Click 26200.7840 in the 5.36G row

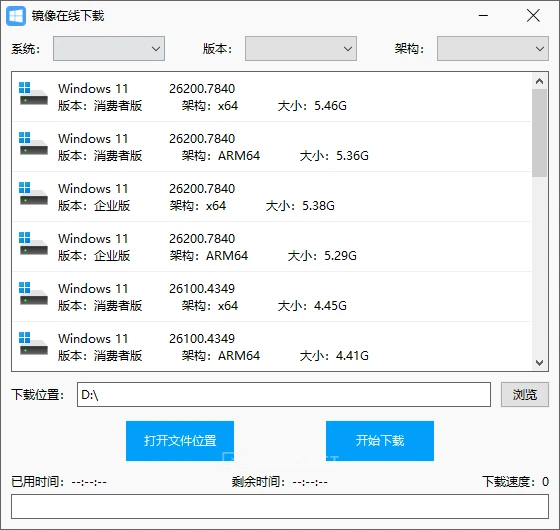(x=202, y=139)
